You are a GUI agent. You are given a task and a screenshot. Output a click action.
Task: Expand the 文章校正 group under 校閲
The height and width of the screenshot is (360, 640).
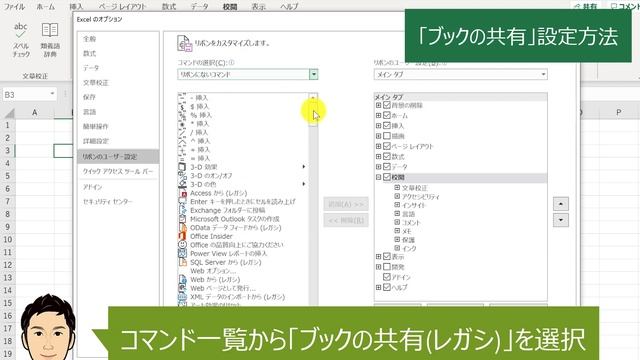pos(397,188)
